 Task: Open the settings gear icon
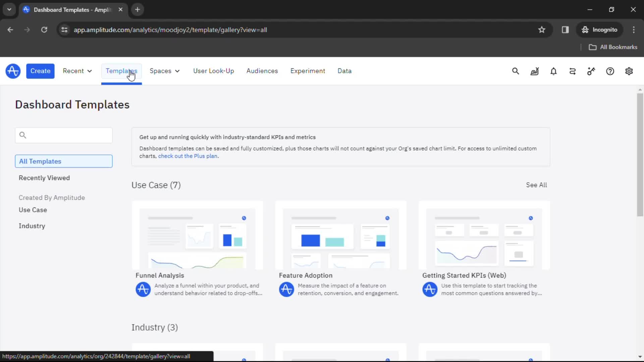pos(629,71)
